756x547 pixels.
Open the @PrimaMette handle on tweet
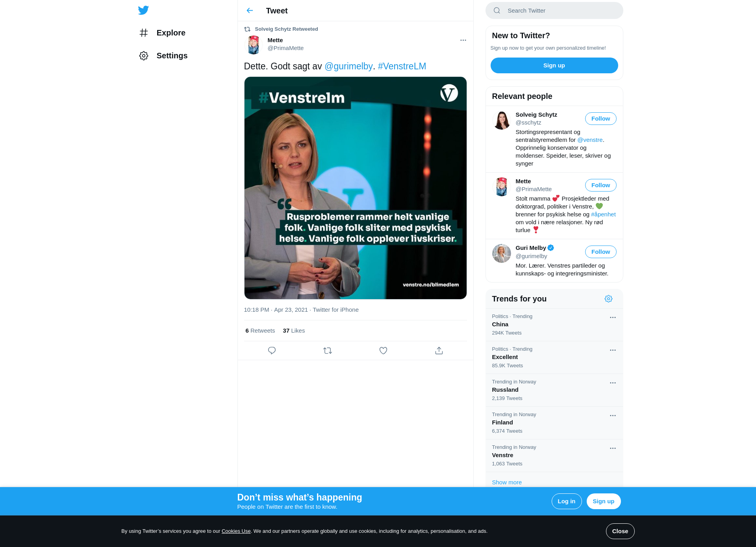coord(285,48)
